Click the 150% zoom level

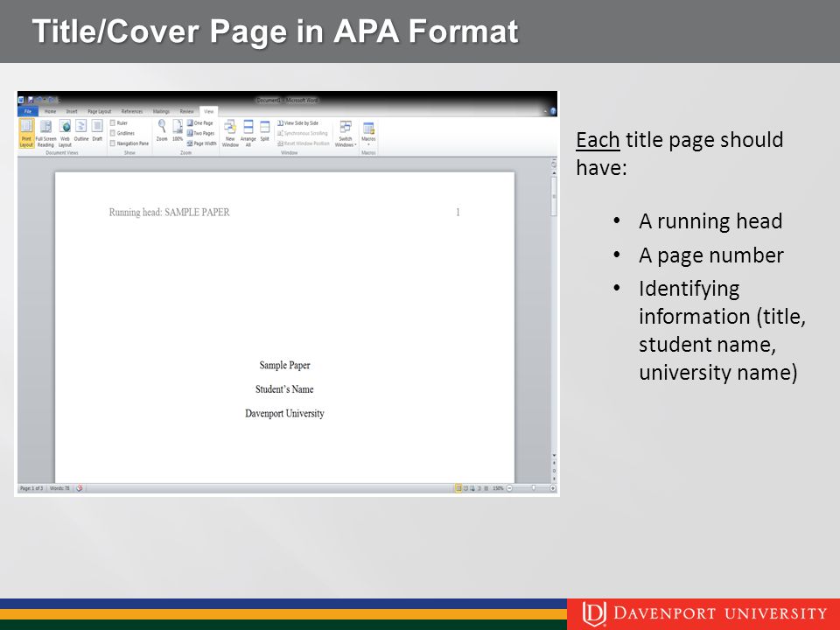498,488
